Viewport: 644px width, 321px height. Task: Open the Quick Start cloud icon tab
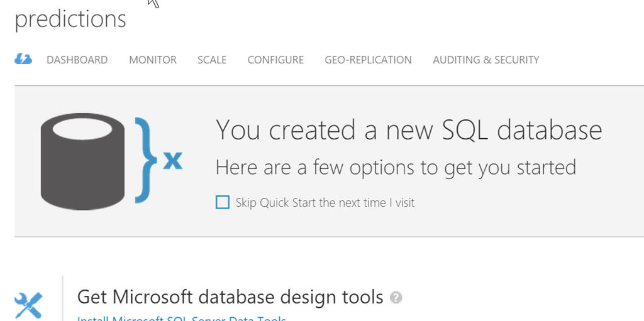(23, 60)
